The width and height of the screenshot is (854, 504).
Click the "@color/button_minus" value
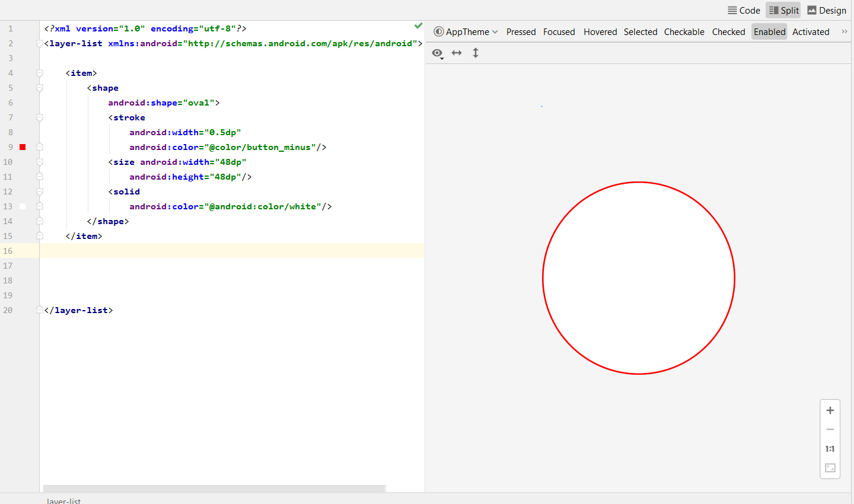(260, 147)
